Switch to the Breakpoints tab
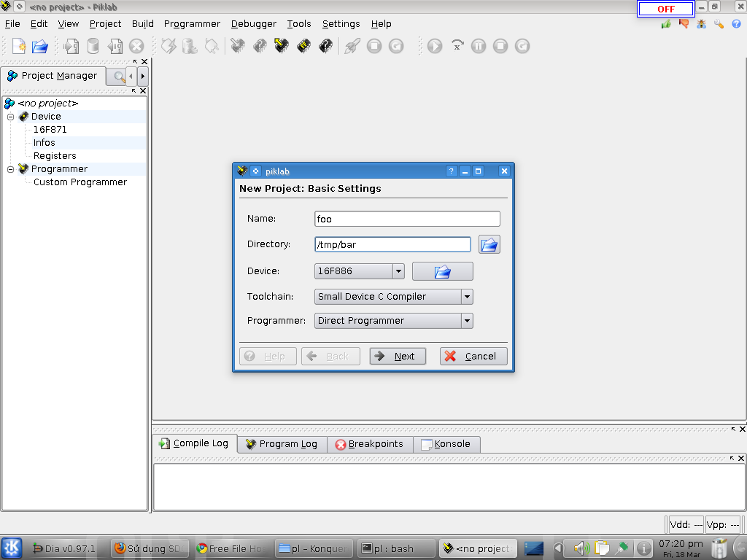The height and width of the screenshot is (560, 747). 369,444
